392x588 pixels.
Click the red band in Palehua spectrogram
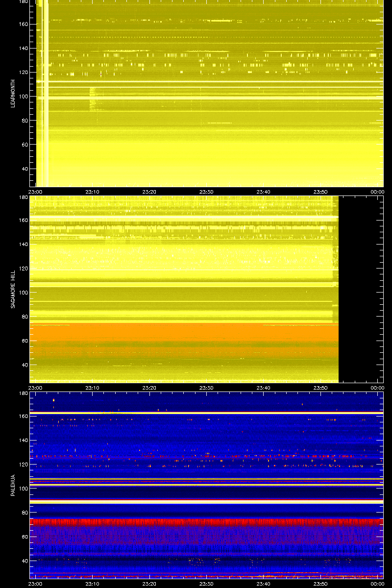(x=206, y=522)
